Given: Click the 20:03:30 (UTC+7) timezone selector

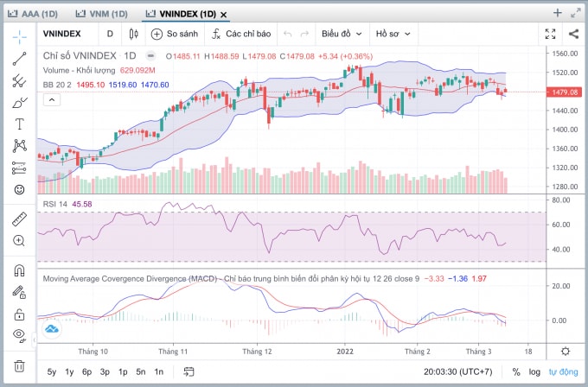Looking at the screenshot, I should point(458,371).
